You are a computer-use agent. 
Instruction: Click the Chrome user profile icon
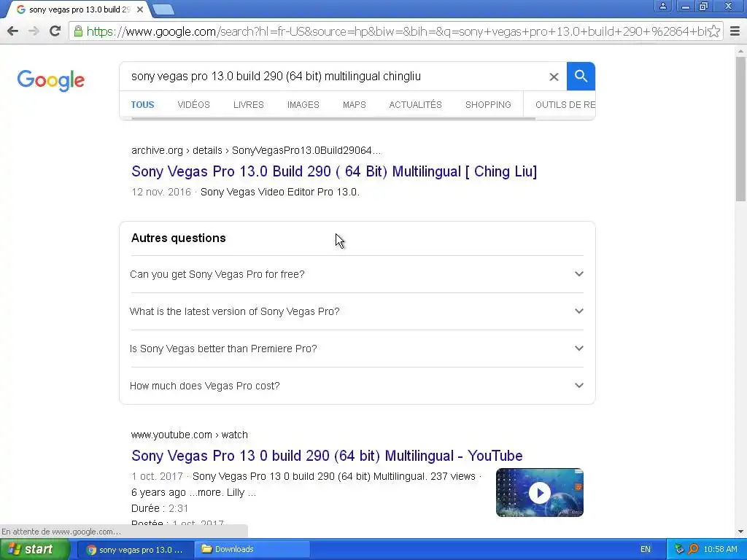[x=662, y=6]
